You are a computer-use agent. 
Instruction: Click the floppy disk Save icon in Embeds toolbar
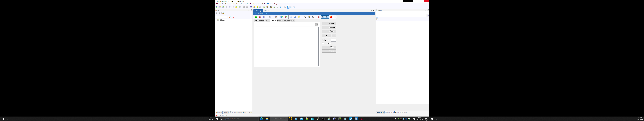pyautogui.click(x=264, y=17)
